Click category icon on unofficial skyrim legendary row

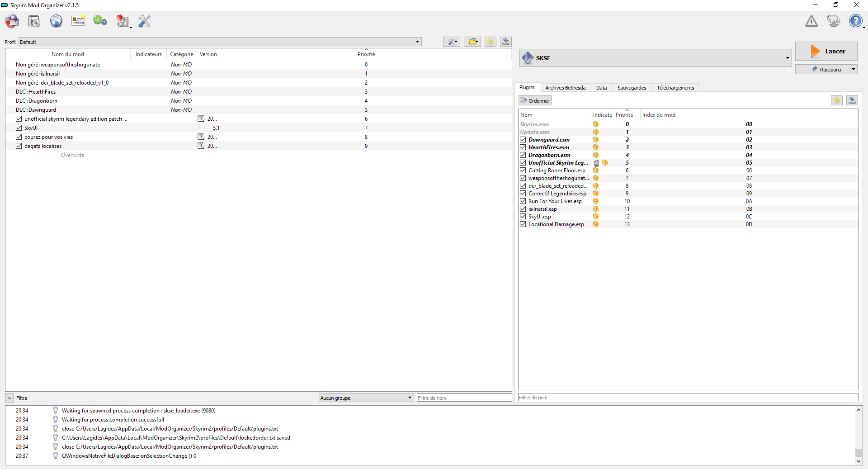pyautogui.click(x=201, y=118)
